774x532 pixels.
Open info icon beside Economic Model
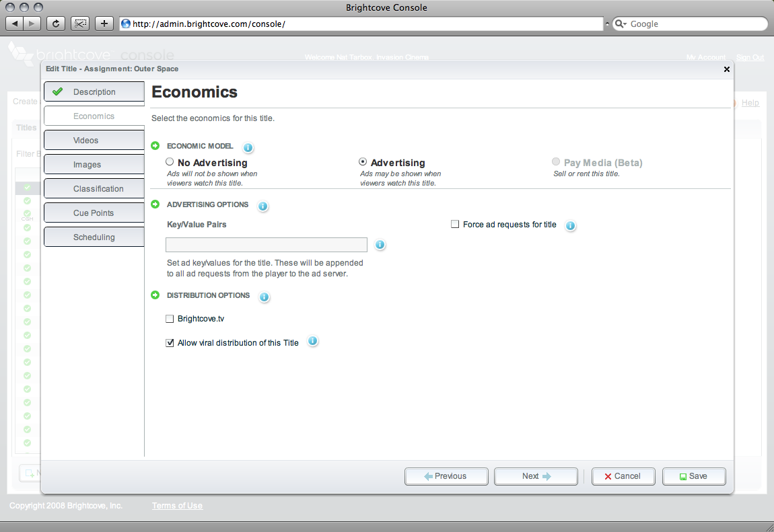(248, 147)
